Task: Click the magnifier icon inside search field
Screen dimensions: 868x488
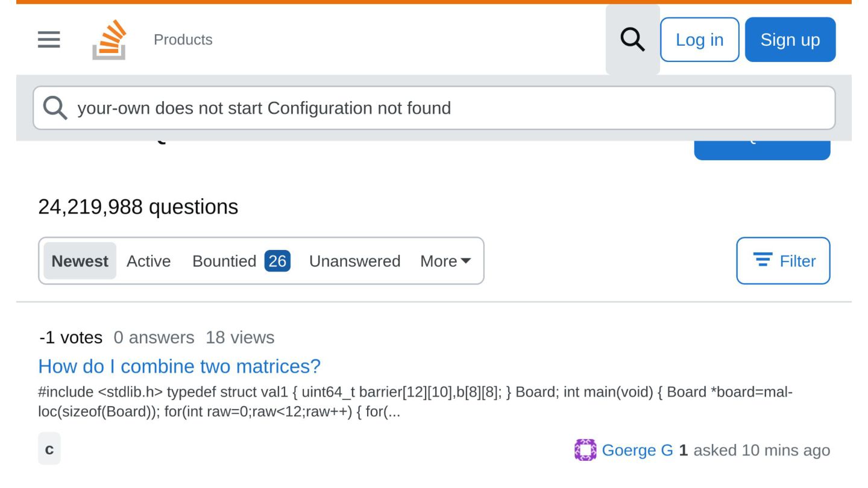Action: [x=55, y=108]
